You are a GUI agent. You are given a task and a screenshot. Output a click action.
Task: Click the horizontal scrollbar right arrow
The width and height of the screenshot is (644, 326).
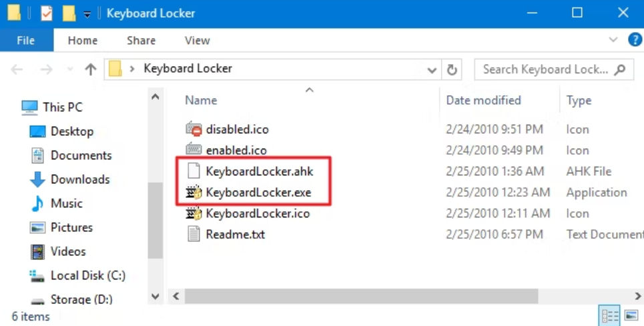(x=637, y=295)
